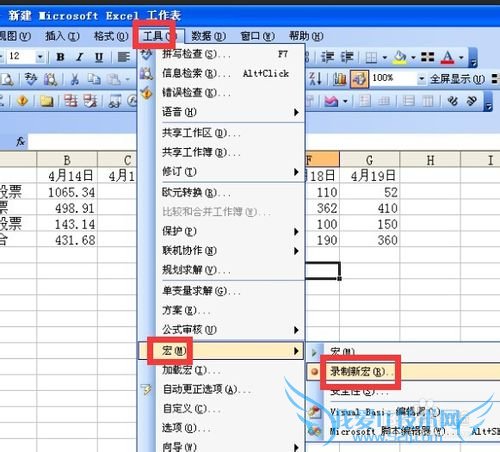Select Scenarios (方案) menu item
Screen dimensions: 500x452
click(222, 311)
